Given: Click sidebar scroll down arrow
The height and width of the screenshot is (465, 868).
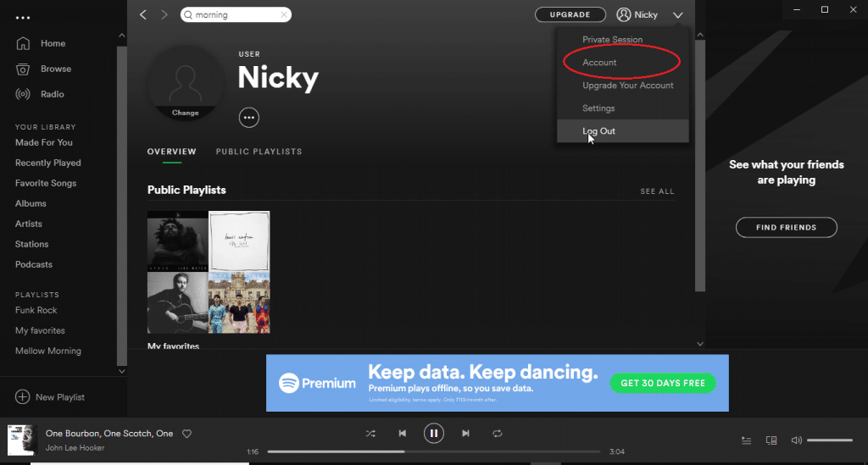Looking at the screenshot, I should click(122, 371).
